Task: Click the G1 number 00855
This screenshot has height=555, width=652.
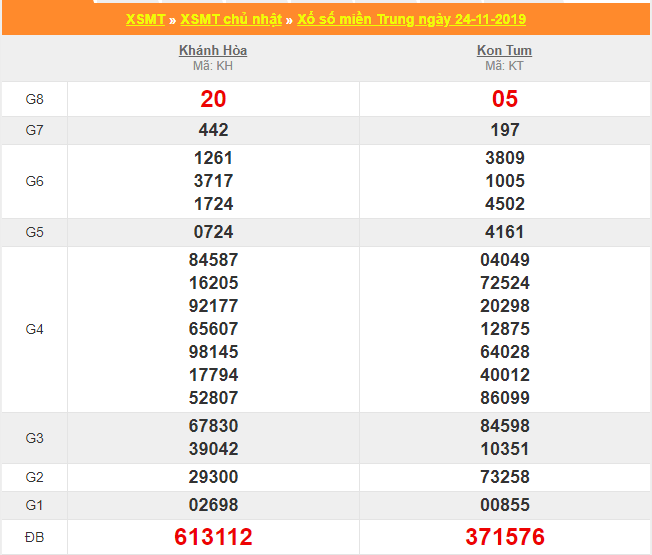Action: tap(505, 505)
